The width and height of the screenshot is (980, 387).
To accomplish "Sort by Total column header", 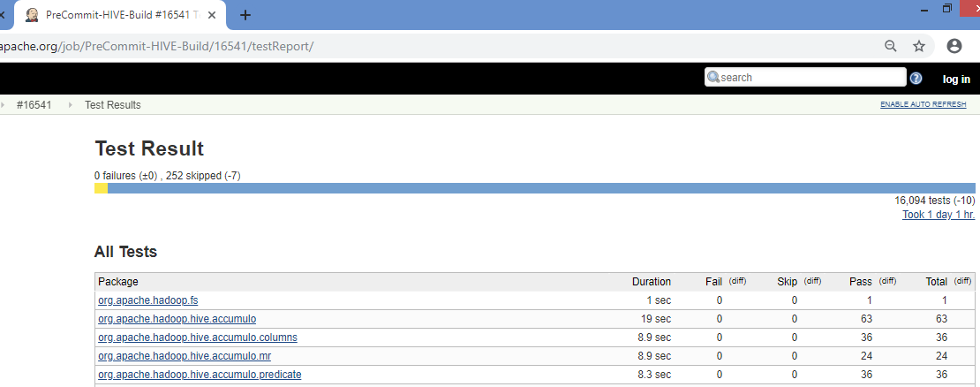I will (936, 281).
